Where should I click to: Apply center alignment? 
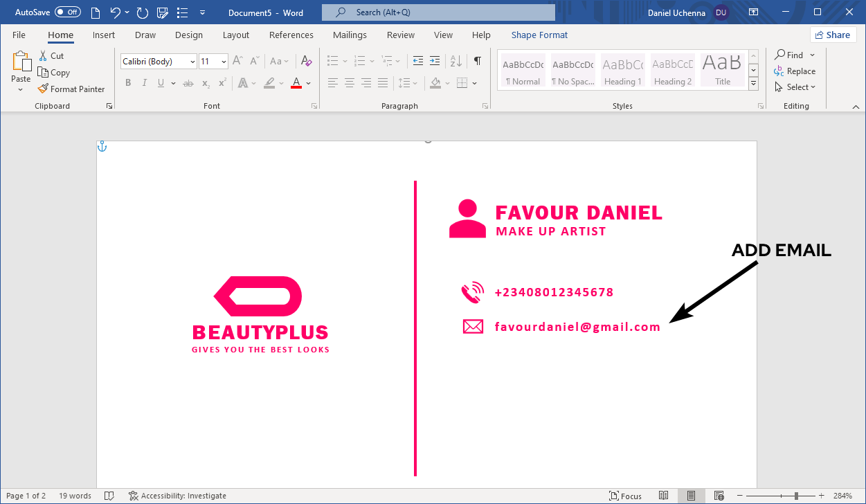349,82
